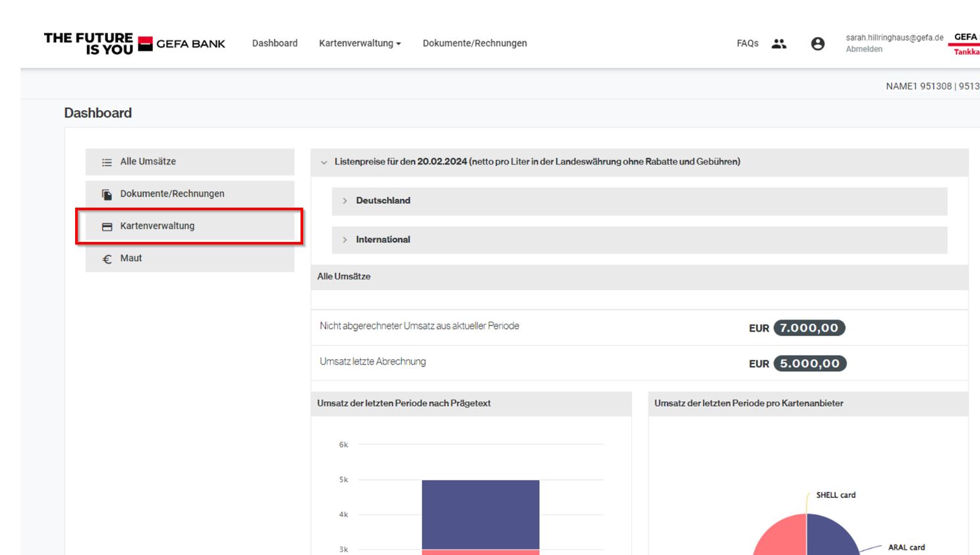Click Abmelden to log out

[864, 49]
